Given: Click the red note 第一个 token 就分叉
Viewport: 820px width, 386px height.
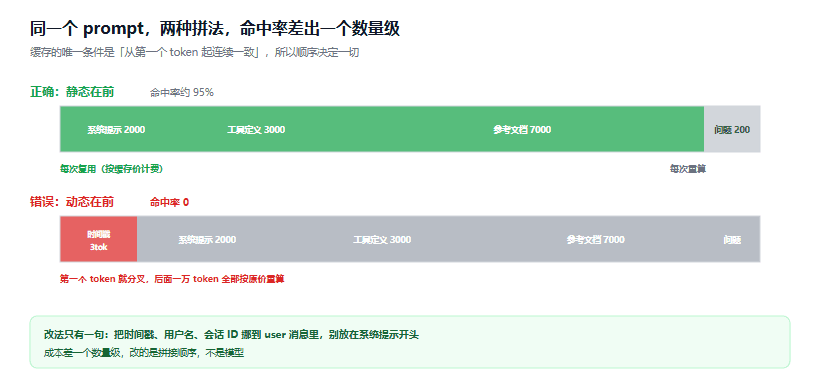Looking at the screenshot, I should tap(172, 279).
